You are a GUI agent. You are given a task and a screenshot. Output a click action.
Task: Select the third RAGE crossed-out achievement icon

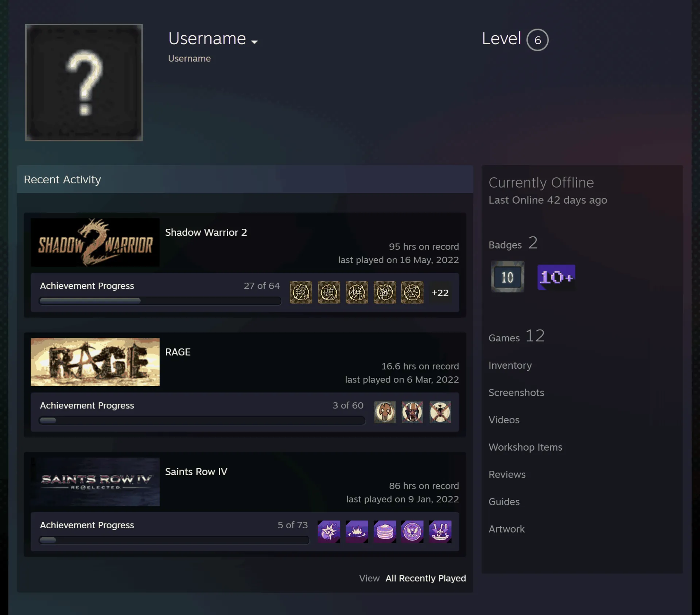[x=440, y=412]
